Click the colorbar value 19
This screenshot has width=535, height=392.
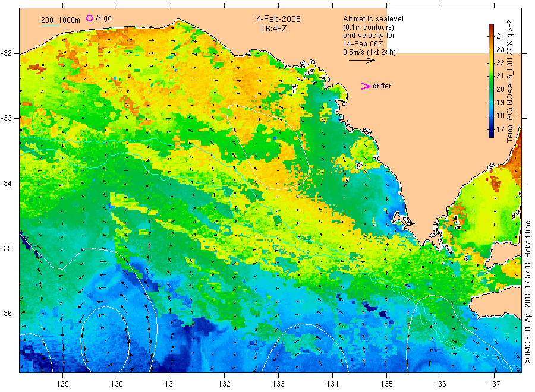point(500,103)
